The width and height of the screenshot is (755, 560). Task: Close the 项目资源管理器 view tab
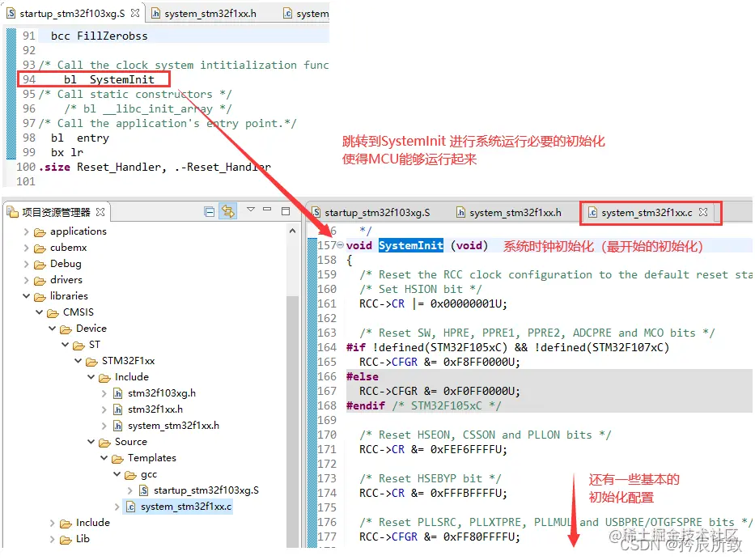pos(100,212)
